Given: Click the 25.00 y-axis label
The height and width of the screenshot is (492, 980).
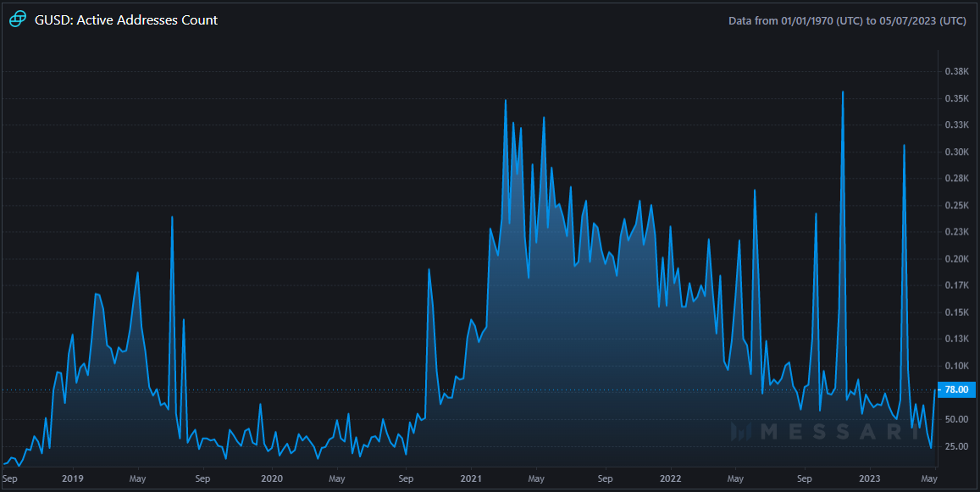Looking at the screenshot, I should point(957,446).
